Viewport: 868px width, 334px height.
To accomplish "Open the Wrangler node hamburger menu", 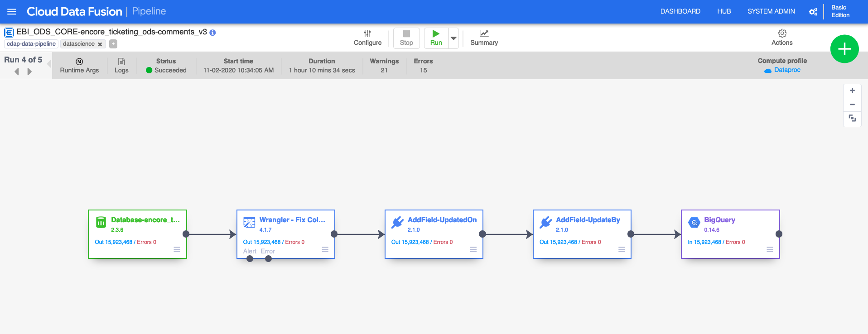I will coord(325,249).
